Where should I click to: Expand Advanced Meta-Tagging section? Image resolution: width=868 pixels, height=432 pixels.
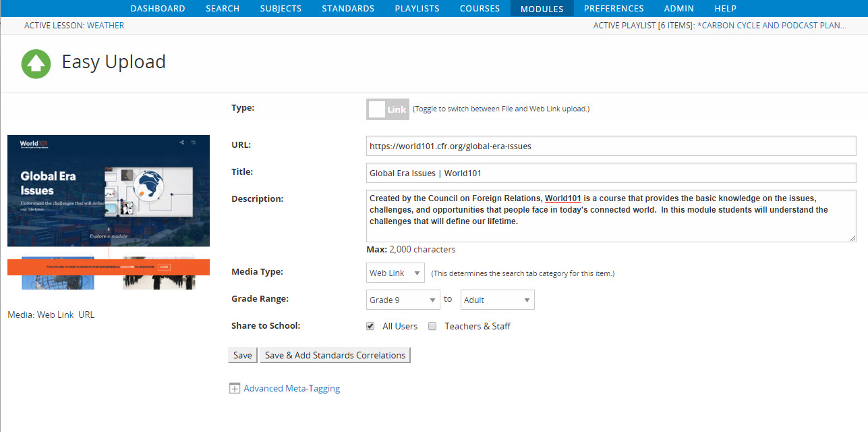point(291,388)
